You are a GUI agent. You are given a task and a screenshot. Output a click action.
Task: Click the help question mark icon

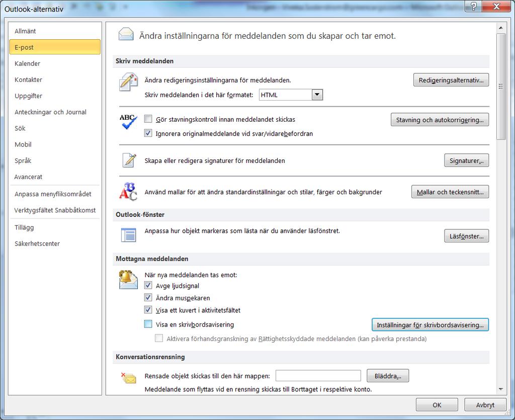[x=473, y=6]
